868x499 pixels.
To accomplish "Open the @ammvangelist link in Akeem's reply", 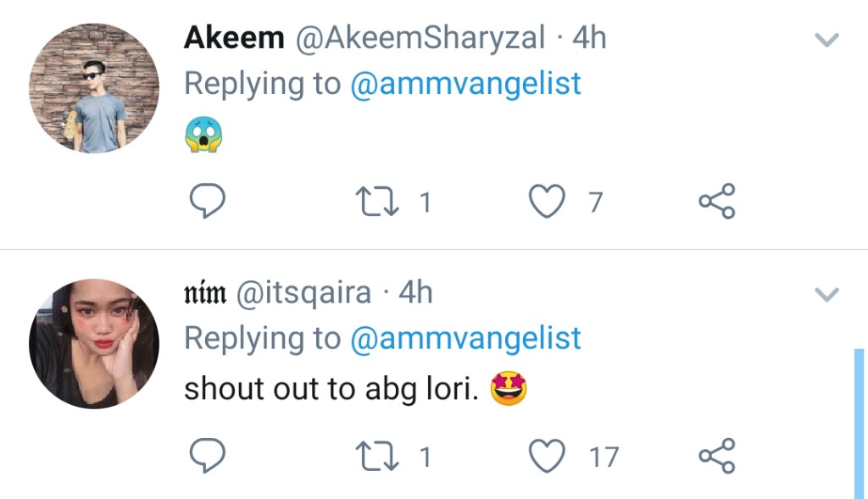I will pos(465,84).
